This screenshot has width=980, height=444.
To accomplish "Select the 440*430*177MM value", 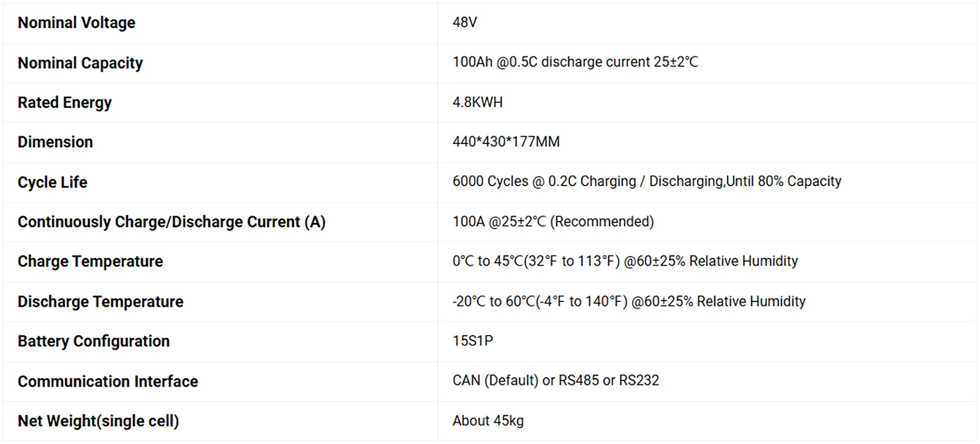I will [x=506, y=142].
